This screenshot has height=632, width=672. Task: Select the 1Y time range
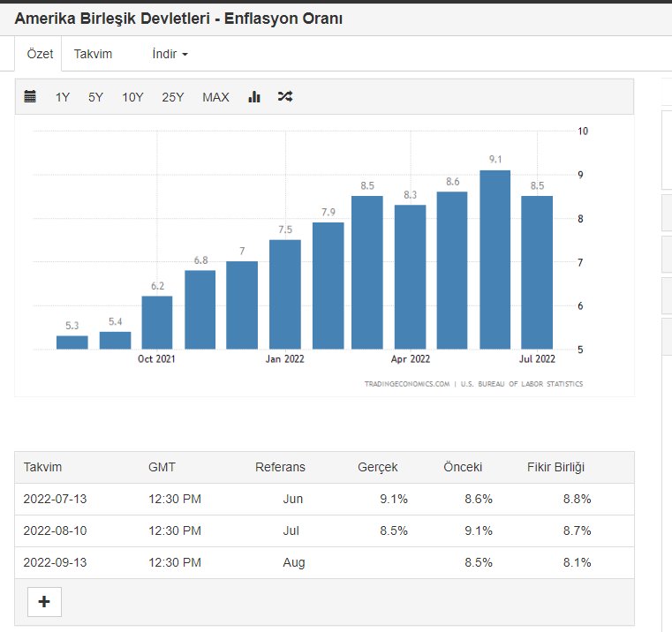[63, 97]
